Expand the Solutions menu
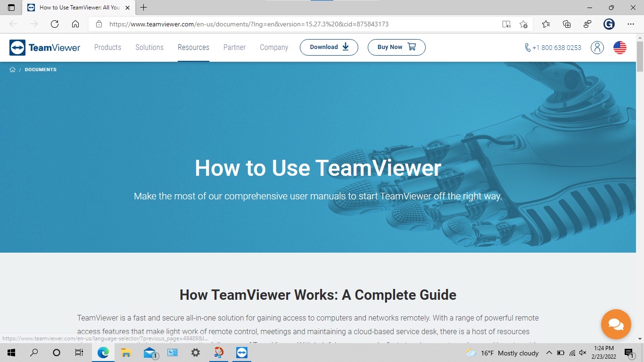The height and width of the screenshot is (362, 644). pyautogui.click(x=149, y=47)
